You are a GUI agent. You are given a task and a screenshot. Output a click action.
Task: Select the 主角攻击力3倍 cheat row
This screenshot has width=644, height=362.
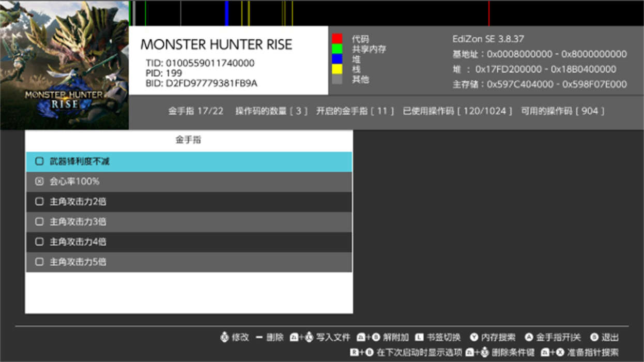(189, 222)
